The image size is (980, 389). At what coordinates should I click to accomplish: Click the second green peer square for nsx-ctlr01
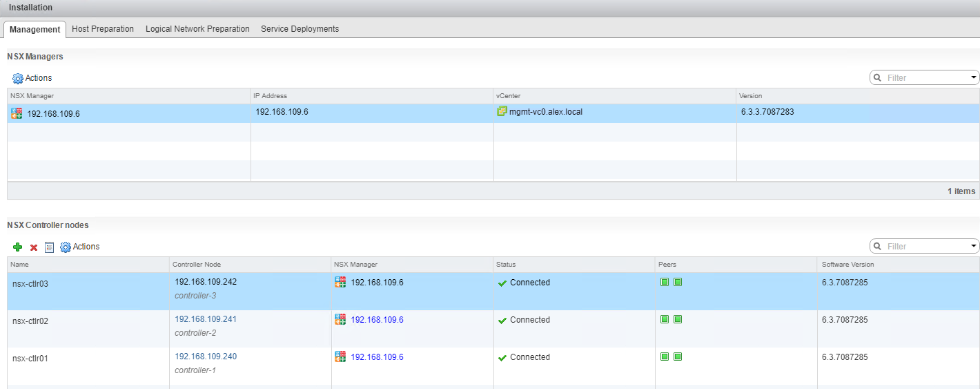click(678, 357)
